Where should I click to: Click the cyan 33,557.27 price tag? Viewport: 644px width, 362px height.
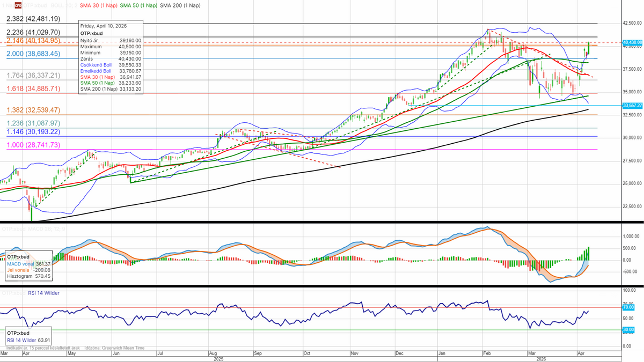pyautogui.click(x=632, y=106)
